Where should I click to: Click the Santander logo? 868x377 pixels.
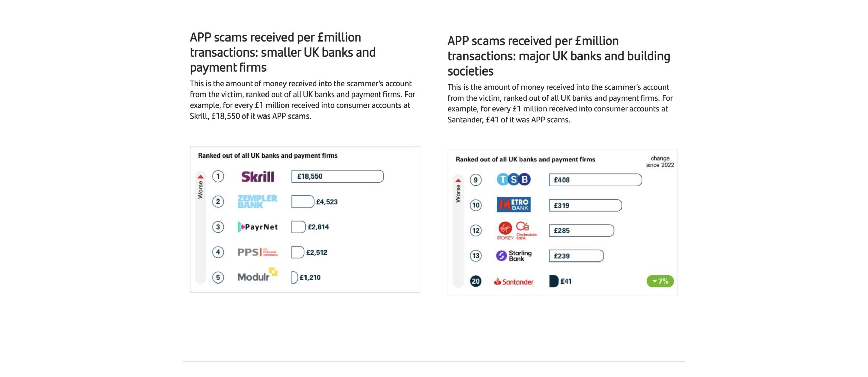[514, 281]
